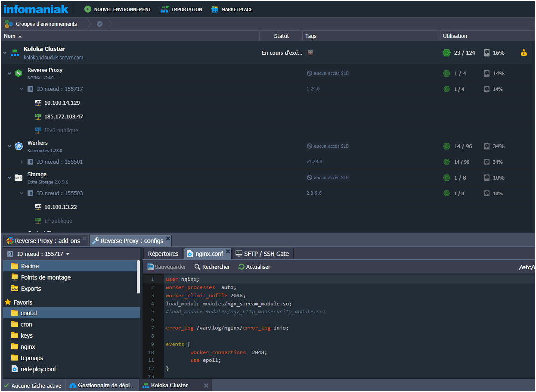Click cloudlet usage 23 / 124 for Koloka Cluster

click(x=459, y=53)
